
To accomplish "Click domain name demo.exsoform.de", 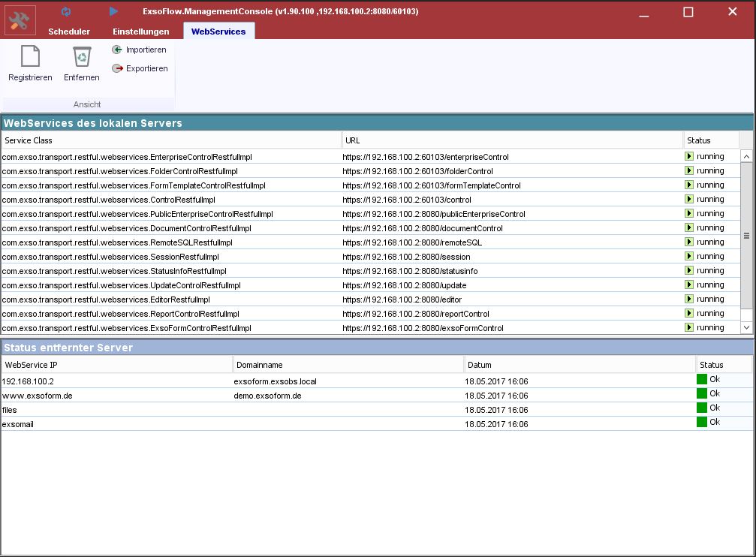I will [267, 396].
